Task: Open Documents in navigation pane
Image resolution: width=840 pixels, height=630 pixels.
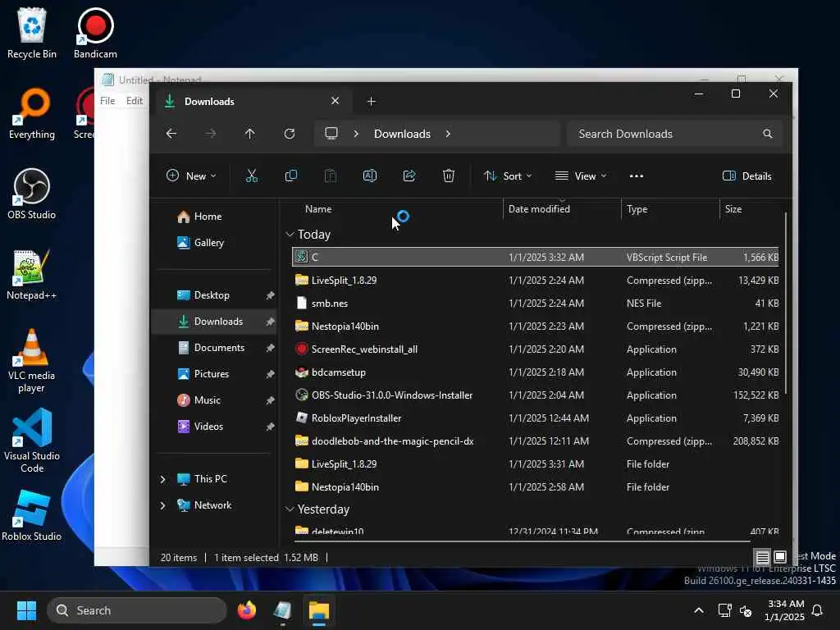Action: click(216, 348)
